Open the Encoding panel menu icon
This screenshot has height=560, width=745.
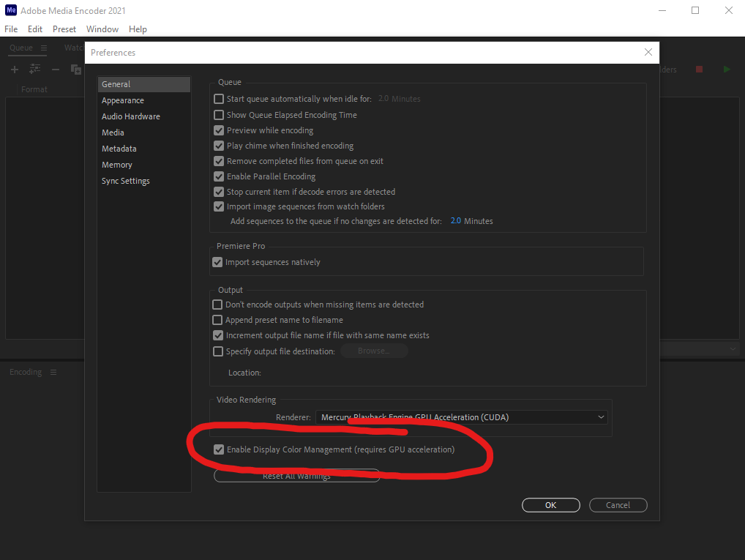[53, 372]
